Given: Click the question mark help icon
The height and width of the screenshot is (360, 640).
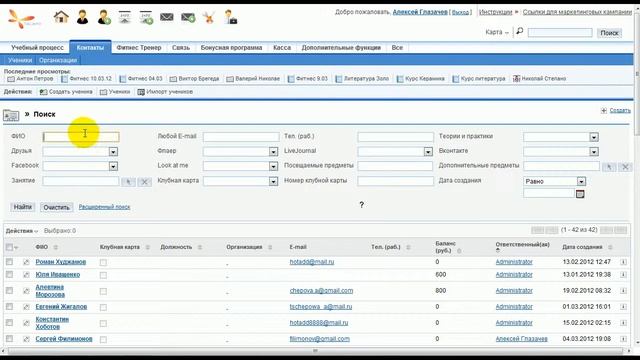Looking at the screenshot, I should click(361, 205).
